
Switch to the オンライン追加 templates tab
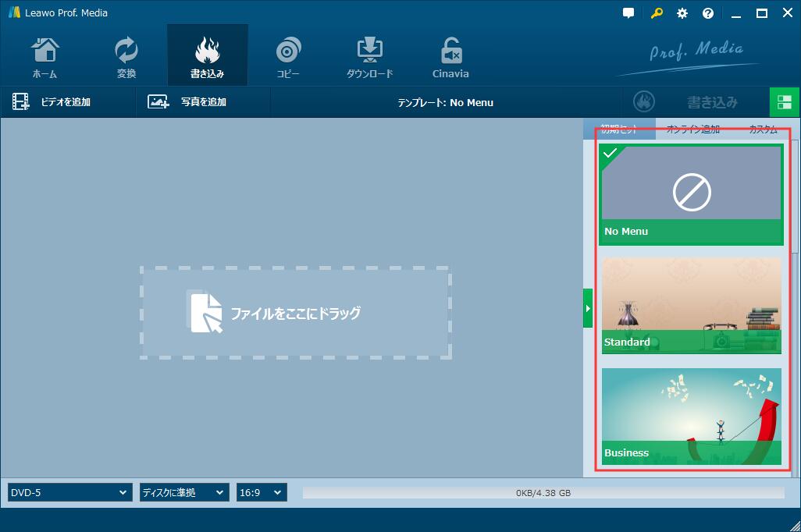(693, 129)
